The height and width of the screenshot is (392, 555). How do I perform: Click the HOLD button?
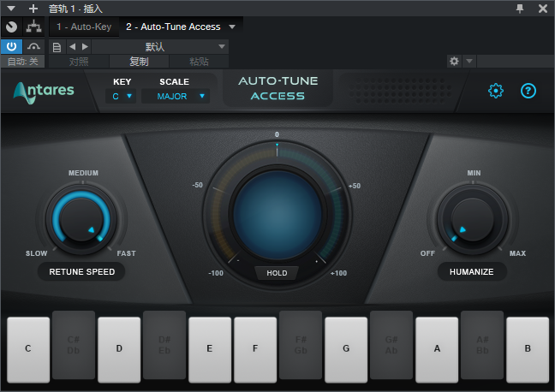coord(277,273)
